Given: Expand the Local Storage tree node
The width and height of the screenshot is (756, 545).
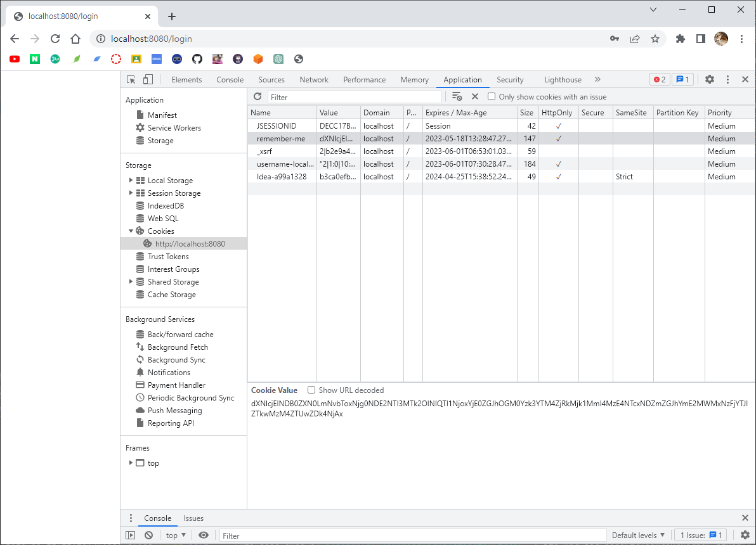Looking at the screenshot, I should pyautogui.click(x=131, y=180).
